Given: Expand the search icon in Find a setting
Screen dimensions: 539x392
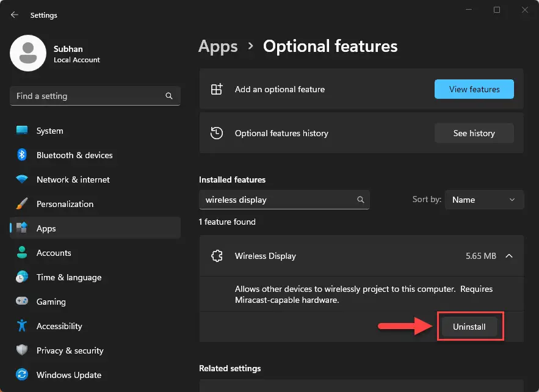Looking at the screenshot, I should click(168, 96).
